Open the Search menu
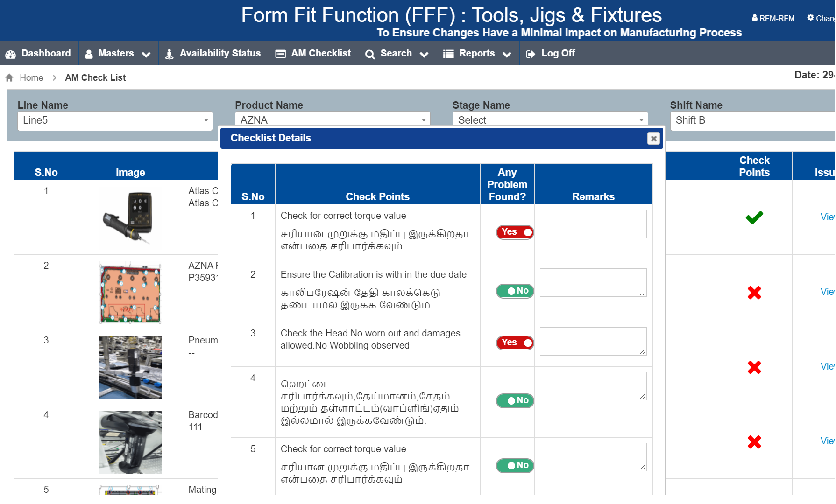 (397, 53)
